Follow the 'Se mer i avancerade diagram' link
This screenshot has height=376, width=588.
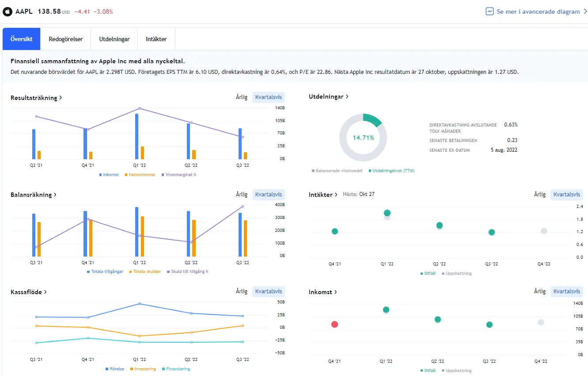coord(538,12)
